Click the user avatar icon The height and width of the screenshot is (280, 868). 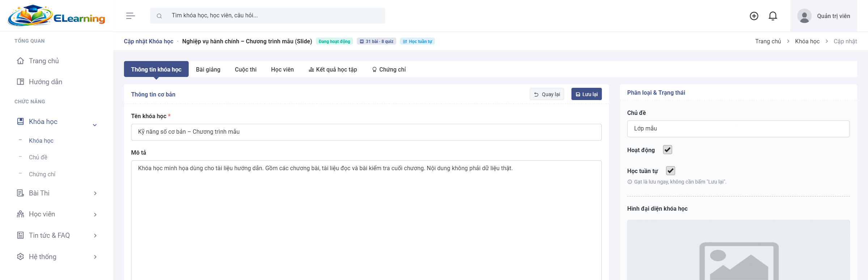click(x=804, y=16)
